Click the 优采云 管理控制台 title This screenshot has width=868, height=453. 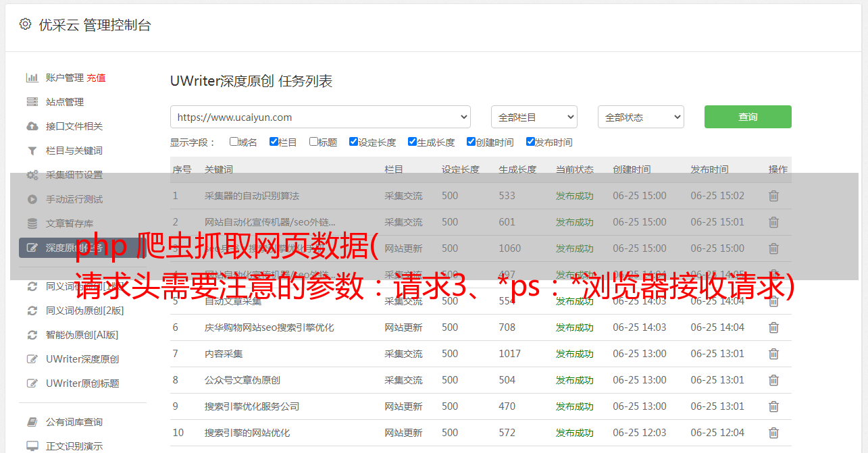(x=95, y=25)
